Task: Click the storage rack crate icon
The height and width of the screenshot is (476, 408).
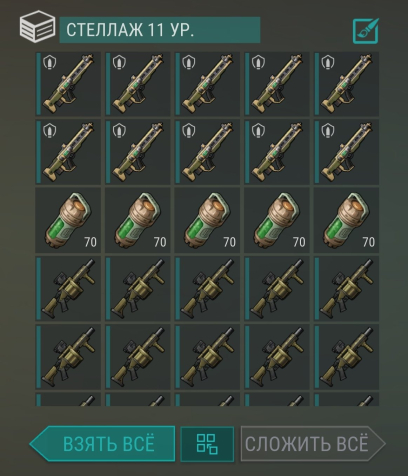Action: (37, 27)
